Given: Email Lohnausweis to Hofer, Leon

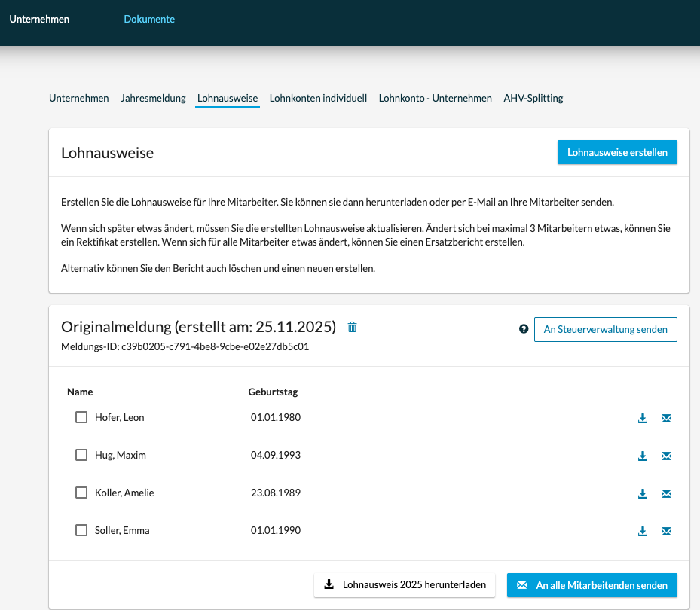Looking at the screenshot, I should coord(666,418).
